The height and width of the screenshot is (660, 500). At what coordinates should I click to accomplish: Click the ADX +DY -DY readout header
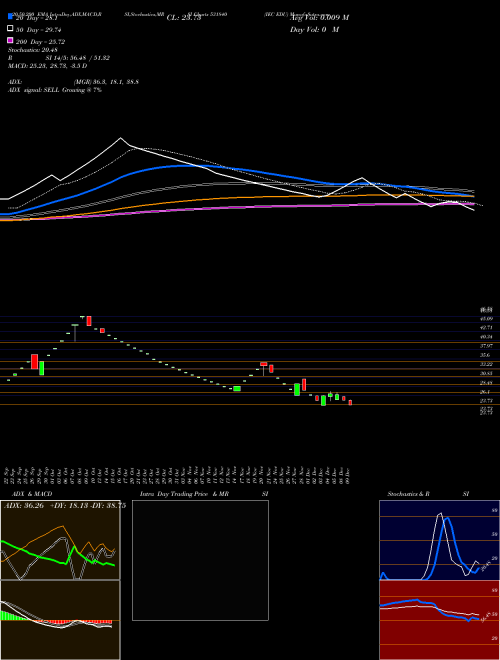[65, 506]
